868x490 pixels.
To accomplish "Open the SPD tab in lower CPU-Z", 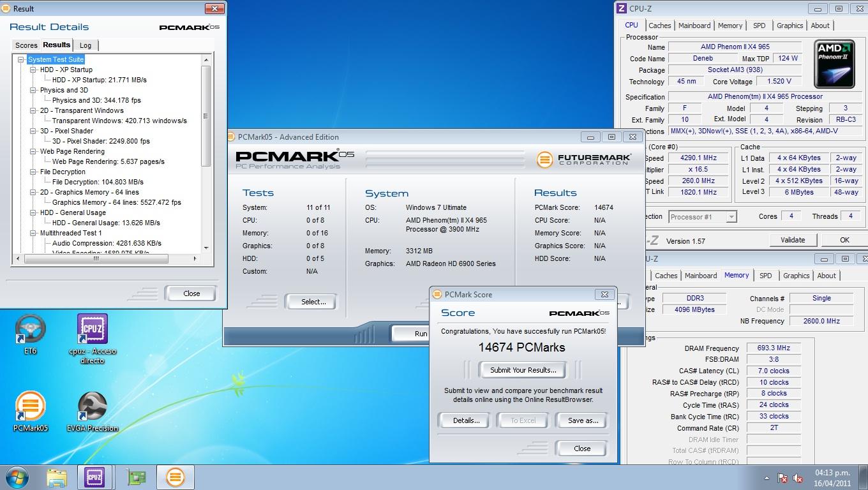I will pos(765,276).
